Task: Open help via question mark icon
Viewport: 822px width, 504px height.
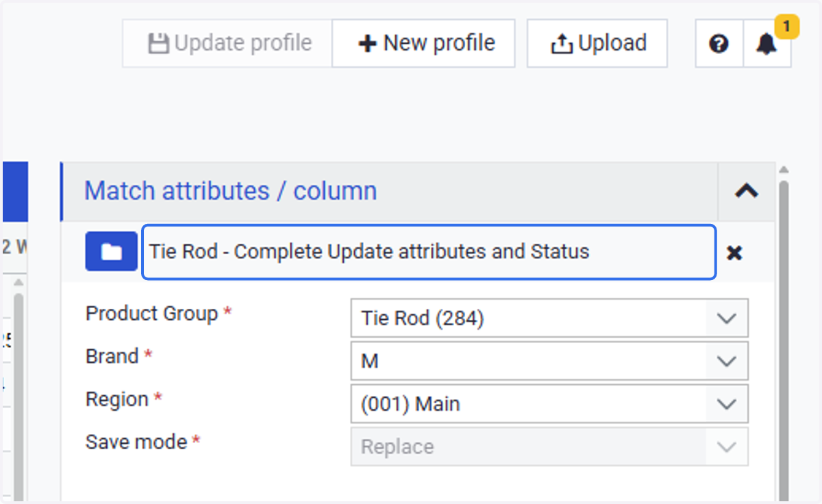Action: point(719,44)
